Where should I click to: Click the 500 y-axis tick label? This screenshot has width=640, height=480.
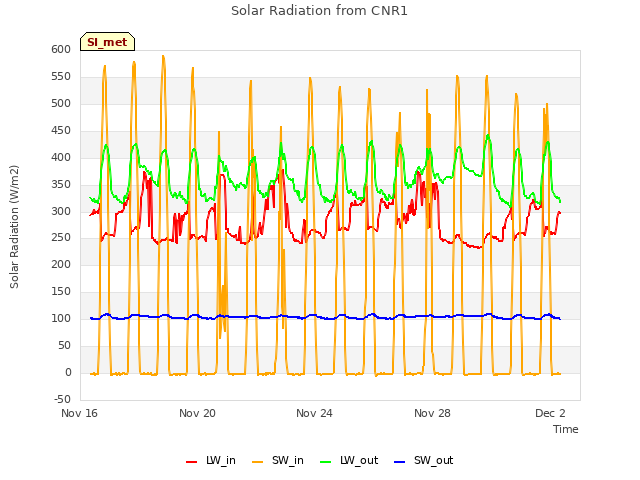coord(61,103)
